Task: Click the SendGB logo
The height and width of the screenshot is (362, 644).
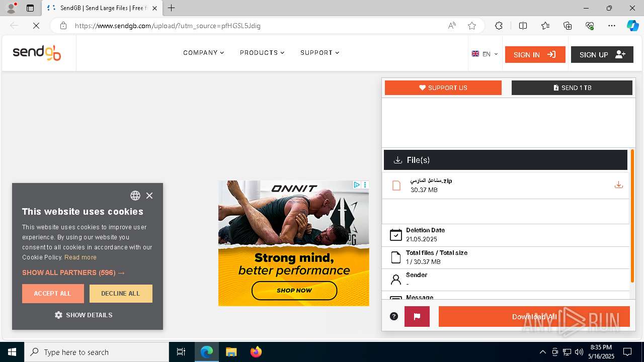Action: [x=37, y=53]
